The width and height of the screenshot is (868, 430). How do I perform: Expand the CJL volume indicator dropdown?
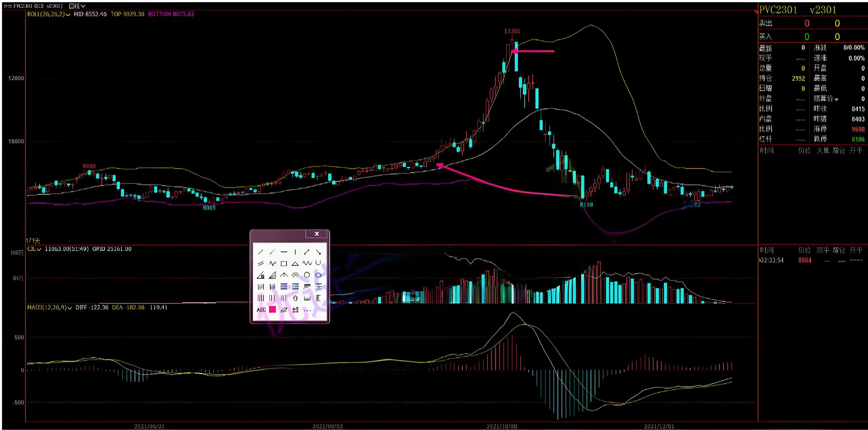coord(39,249)
